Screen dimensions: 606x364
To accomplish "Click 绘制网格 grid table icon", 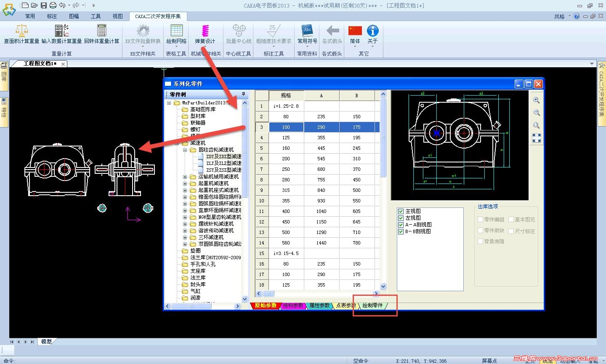I will (176, 31).
